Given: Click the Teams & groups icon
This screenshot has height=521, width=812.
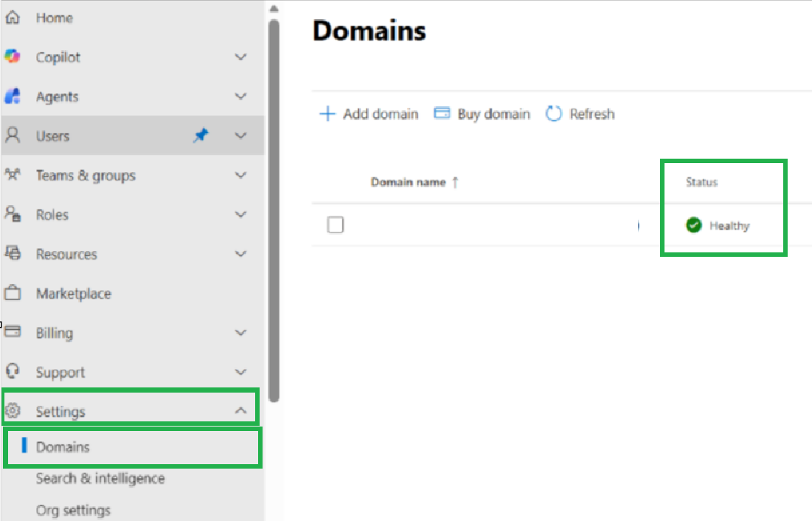Looking at the screenshot, I should point(13,175).
